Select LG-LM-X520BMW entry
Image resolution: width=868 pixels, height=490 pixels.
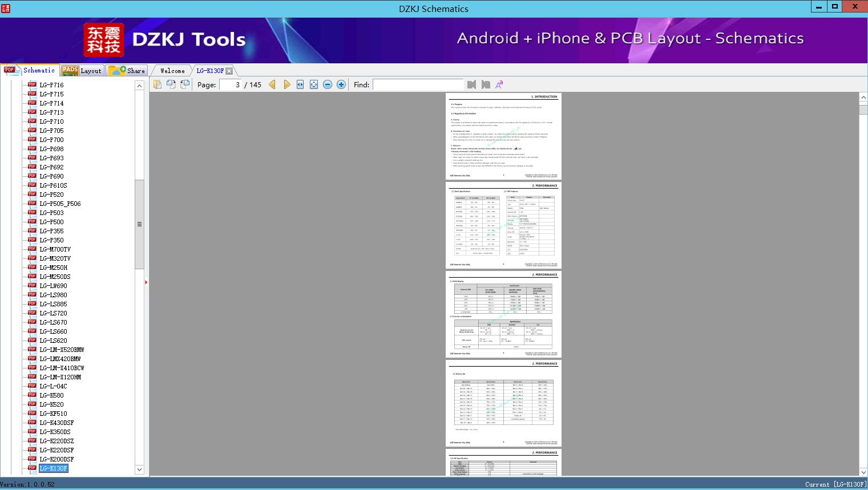click(x=62, y=350)
